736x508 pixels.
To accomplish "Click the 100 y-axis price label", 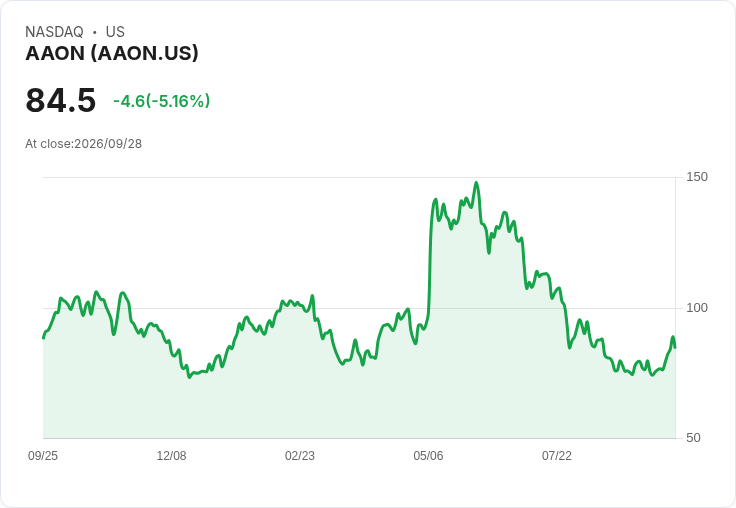I will (x=697, y=308).
